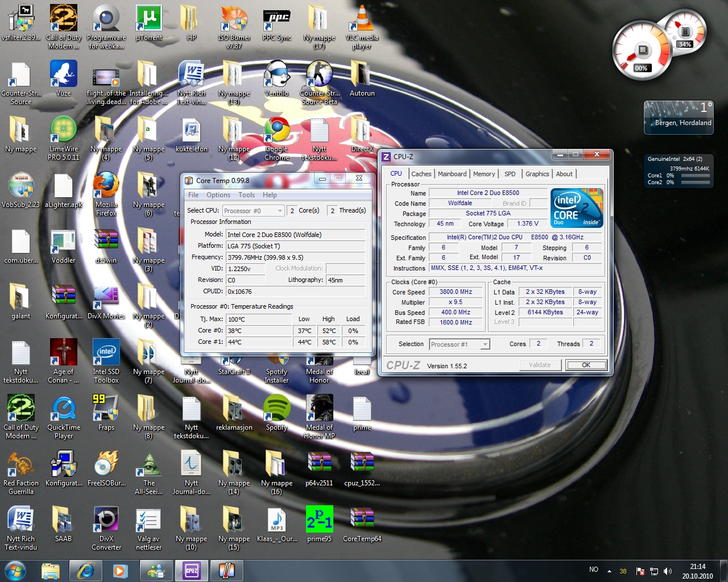
Task: Switch to the Mainboard tab in CPU-Z
Action: click(452, 174)
